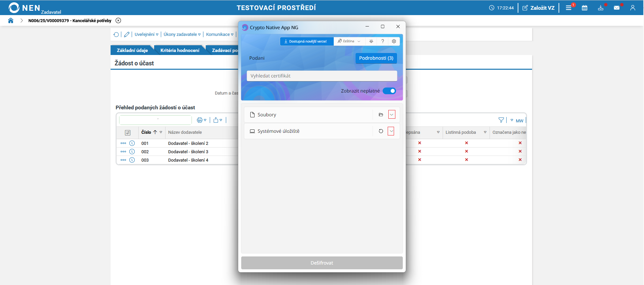This screenshot has width=644, height=285.
Task: Click the 001 number cell
Action: pos(145,143)
